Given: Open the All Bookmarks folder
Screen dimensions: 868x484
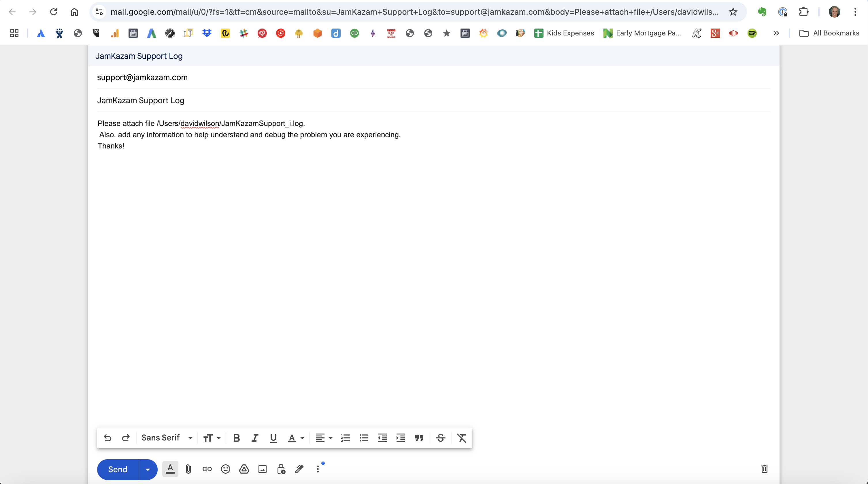Looking at the screenshot, I should (829, 33).
